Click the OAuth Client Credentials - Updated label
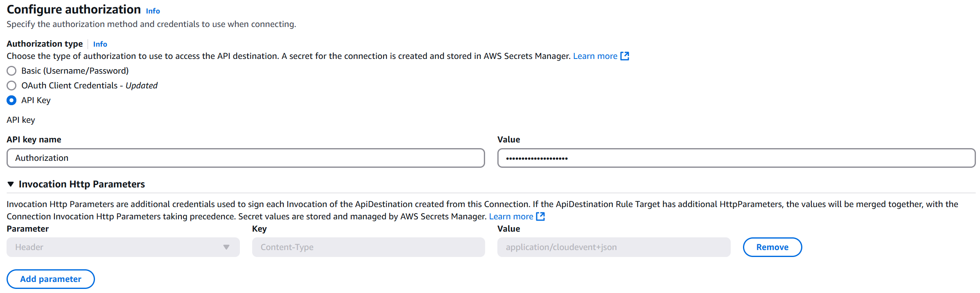 coord(89,86)
